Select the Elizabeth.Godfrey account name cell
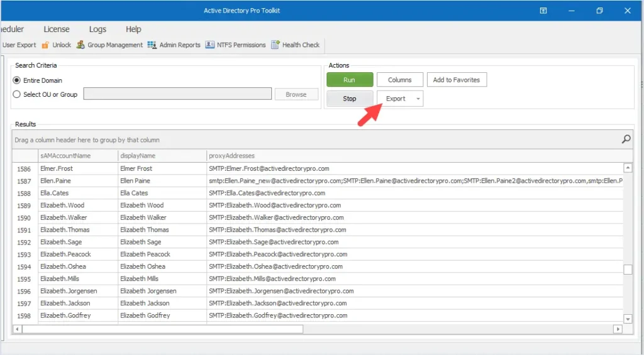Image resolution: width=644 pixels, height=355 pixels. [x=78, y=315]
